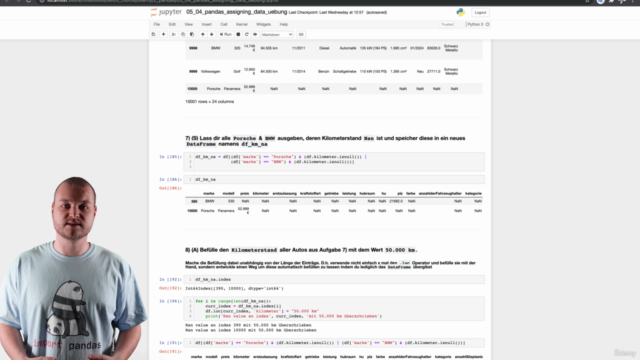
Task: Click heading of exercise 7 markdown
Action: 325,141
